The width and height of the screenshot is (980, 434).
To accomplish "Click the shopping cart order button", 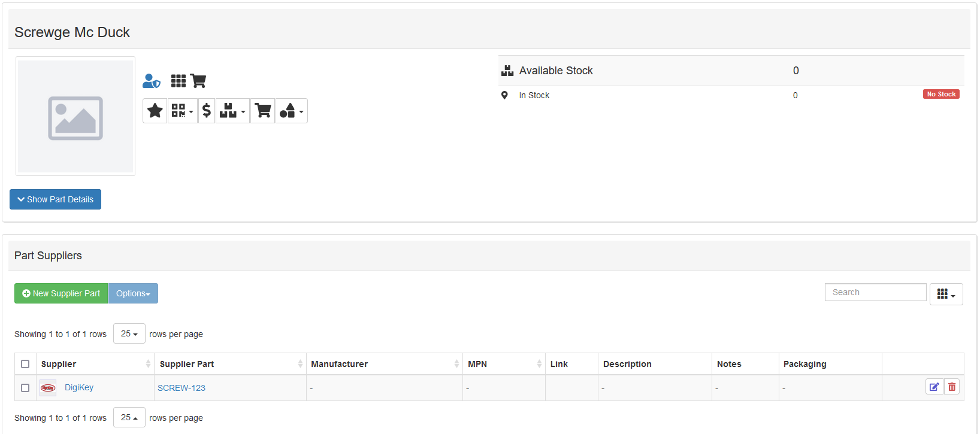I will [x=262, y=111].
